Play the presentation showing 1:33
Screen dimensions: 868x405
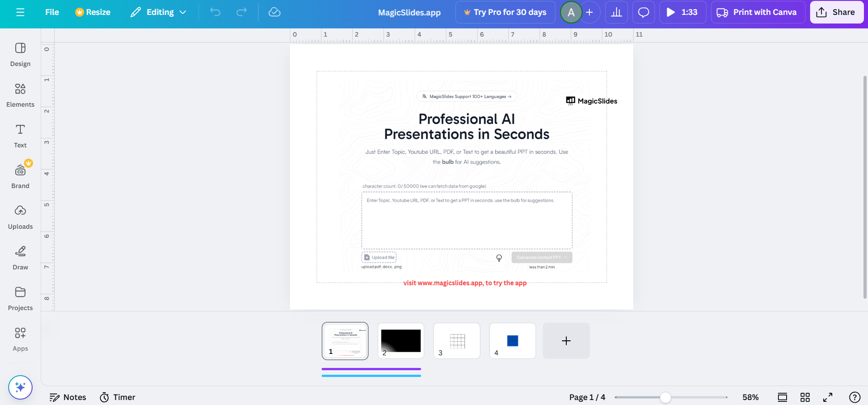(x=683, y=12)
